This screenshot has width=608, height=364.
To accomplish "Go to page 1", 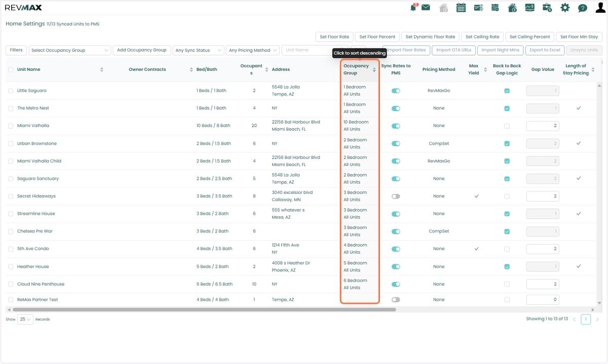I will coord(586,319).
